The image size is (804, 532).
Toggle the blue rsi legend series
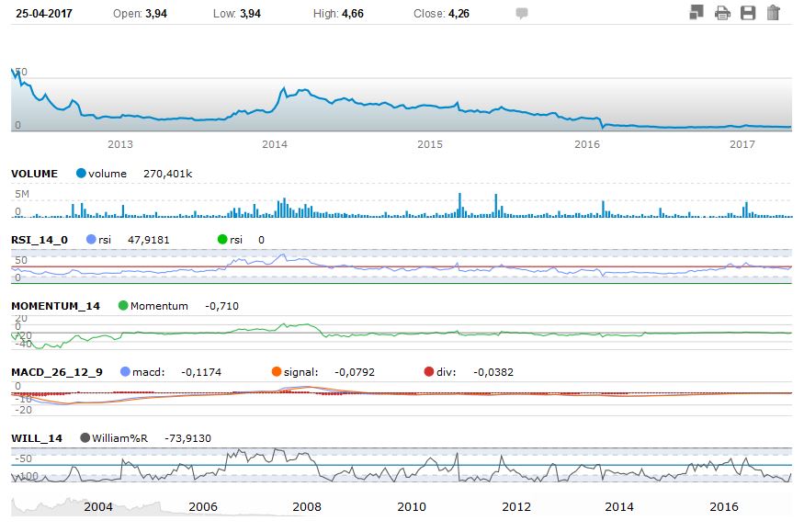[90, 240]
